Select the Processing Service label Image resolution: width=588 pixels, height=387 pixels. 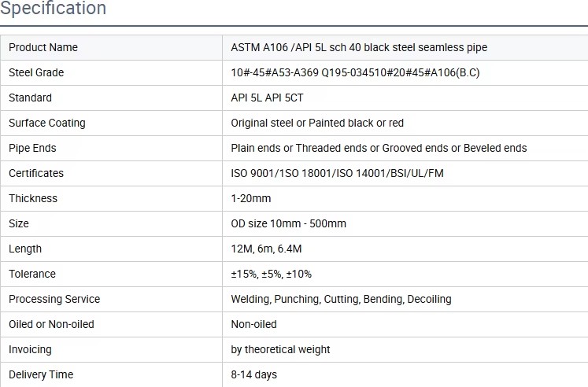(54, 299)
